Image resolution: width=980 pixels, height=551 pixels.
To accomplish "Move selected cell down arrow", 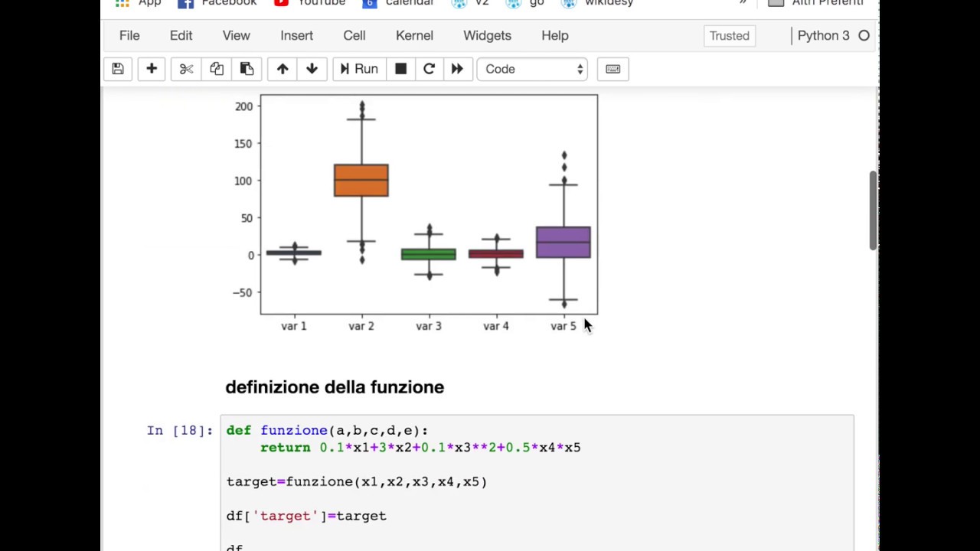I will [x=312, y=69].
